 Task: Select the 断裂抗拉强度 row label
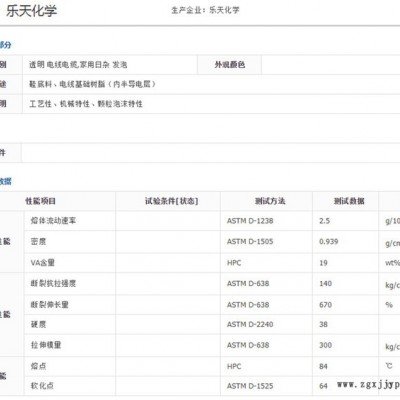(x=53, y=283)
